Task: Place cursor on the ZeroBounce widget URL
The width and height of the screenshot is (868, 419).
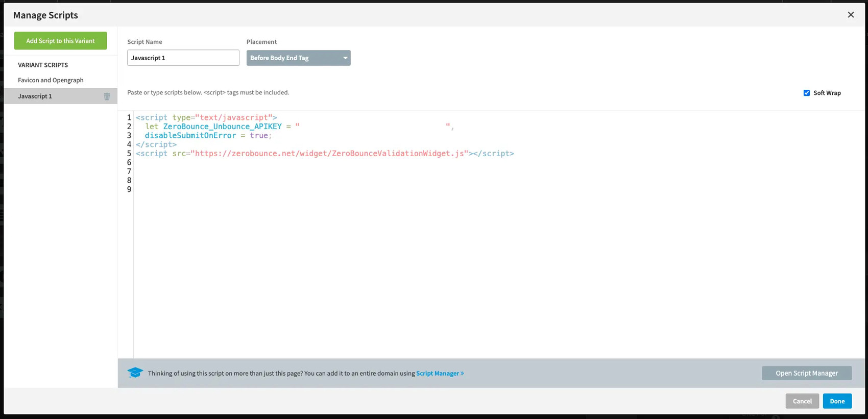Action: click(329, 154)
